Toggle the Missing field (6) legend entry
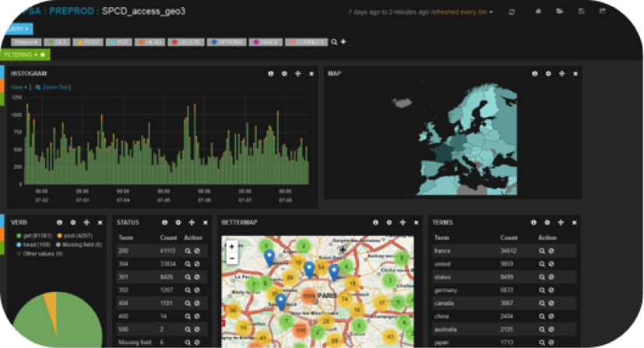 tap(79, 244)
